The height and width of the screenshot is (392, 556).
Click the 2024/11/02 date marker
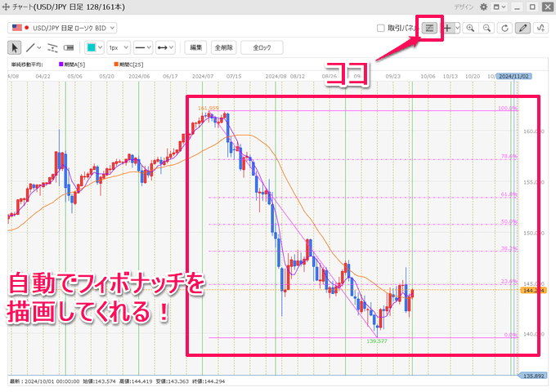pyautogui.click(x=513, y=76)
